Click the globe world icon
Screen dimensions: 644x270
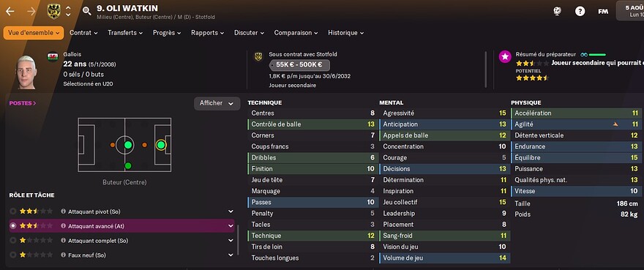coord(557,12)
